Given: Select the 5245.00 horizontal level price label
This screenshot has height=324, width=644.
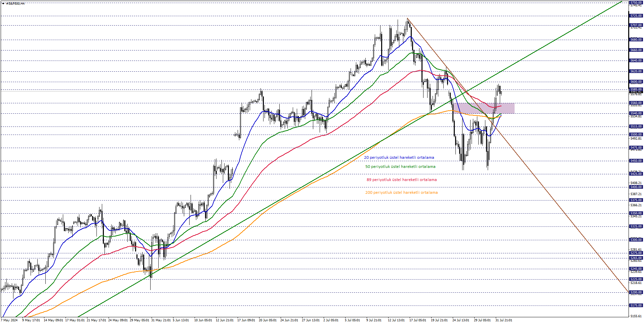Looking at the screenshot, I should (x=636, y=269).
